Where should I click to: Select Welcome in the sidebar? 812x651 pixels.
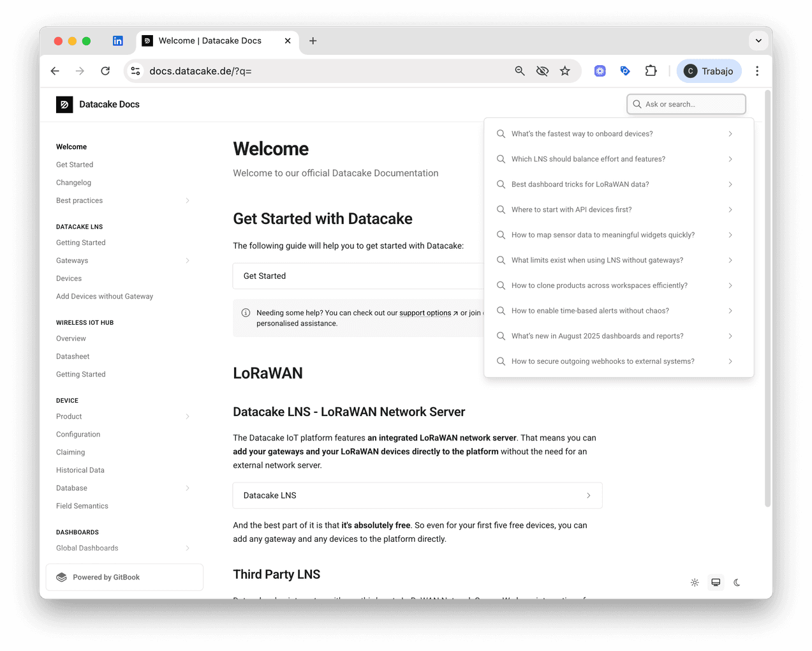coord(71,147)
